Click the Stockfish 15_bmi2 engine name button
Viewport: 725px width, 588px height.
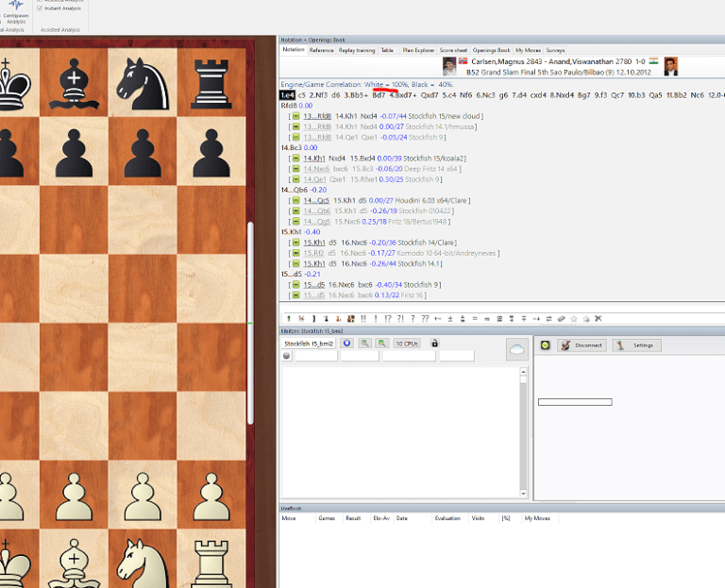pyautogui.click(x=309, y=344)
